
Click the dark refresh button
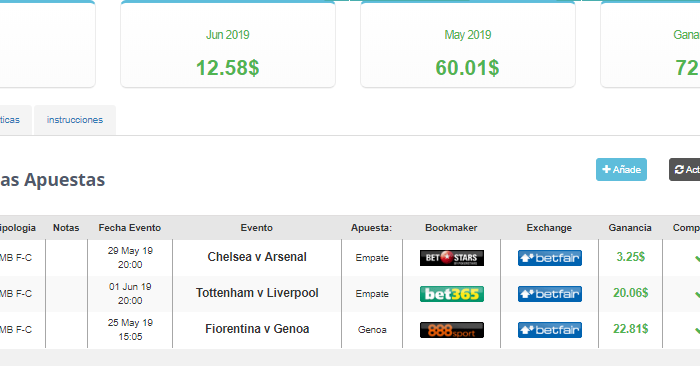point(684,170)
